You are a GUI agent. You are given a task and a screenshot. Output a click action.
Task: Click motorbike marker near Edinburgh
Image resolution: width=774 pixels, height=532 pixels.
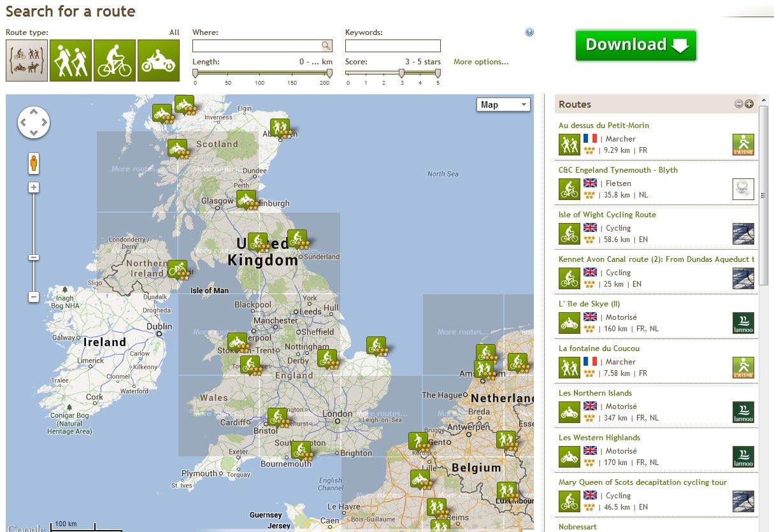click(246, 199)
